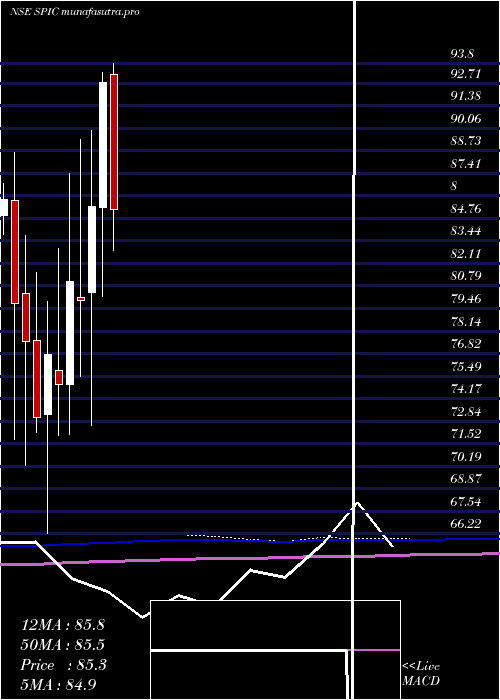Click the Price : 85.3 readout
The width and height of the screenshot is (500, 700).
click(63, 665)
